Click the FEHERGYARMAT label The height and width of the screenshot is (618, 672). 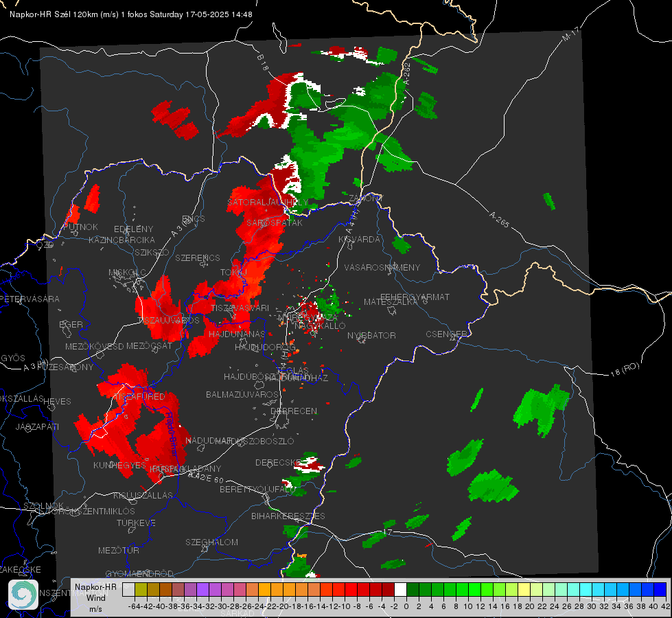click(x=415, y=297)
